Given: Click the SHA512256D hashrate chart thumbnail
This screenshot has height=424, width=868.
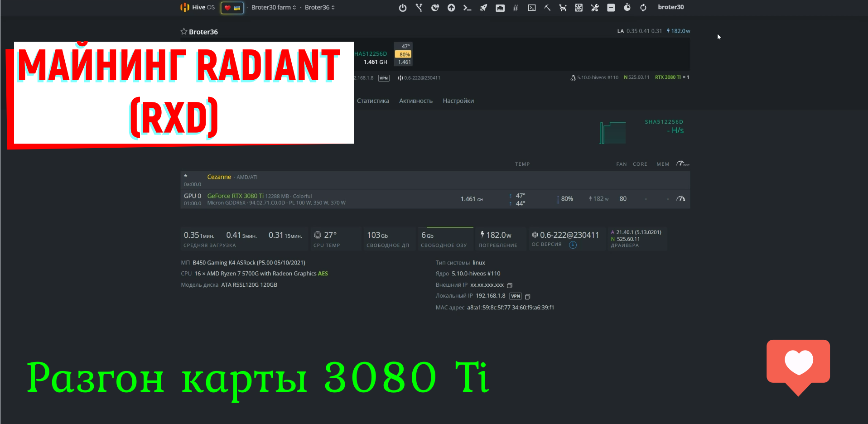Looking at the screenshot, I should (x=613, y=133).
